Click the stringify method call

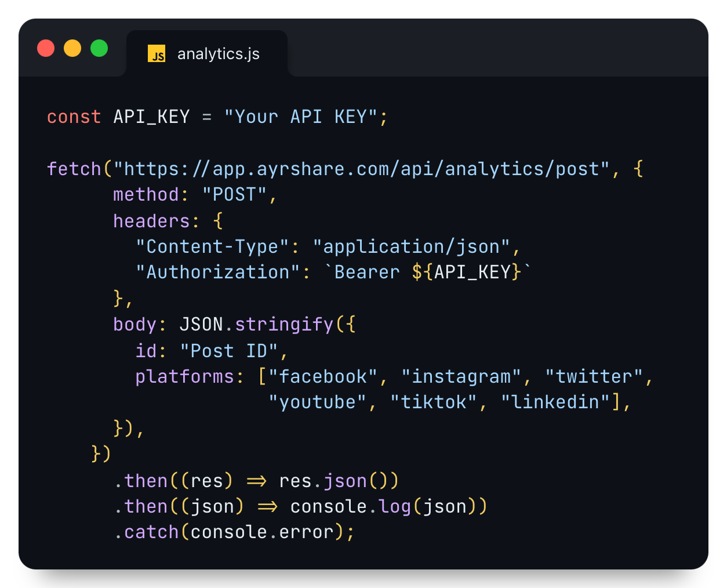(x=284, y=324)
